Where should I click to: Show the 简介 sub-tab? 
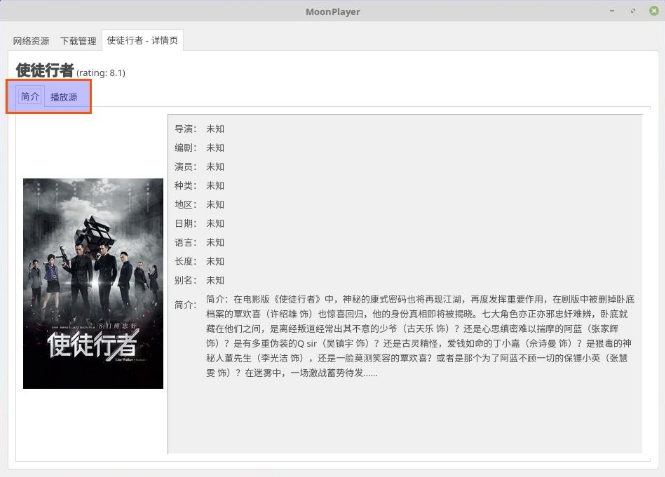pyautogui.click(x=30, y=96)
